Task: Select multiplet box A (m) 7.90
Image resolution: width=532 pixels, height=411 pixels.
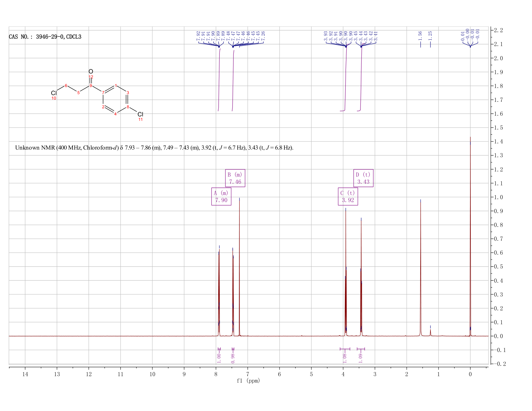Action: pyautogui.click(x=221, y=196)
